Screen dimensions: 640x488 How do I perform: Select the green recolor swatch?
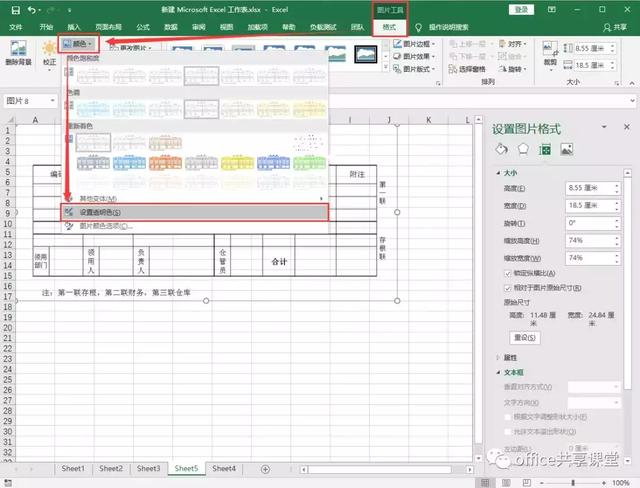pos(309,163)
